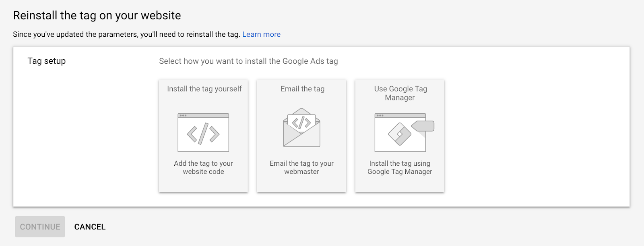This screenshot has height=246, width=644.
Task: Click the browser dots on Tag Manager illustration
Action: [380, 116]
